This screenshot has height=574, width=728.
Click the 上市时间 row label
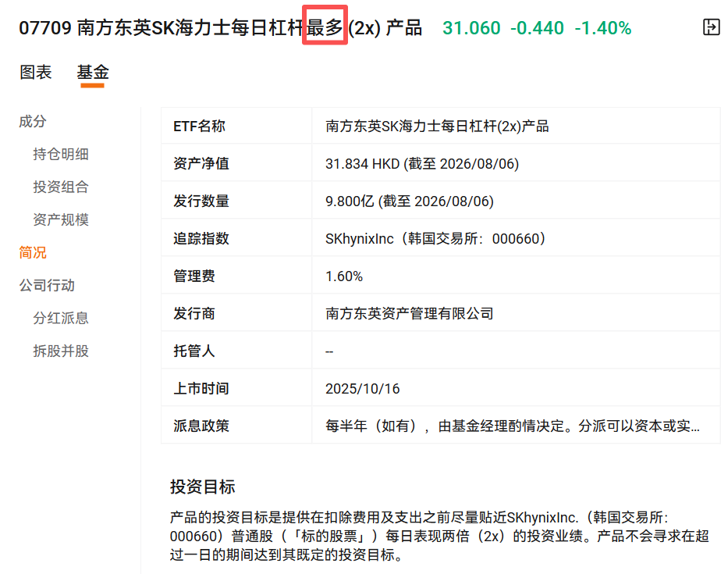click(201, 388)
